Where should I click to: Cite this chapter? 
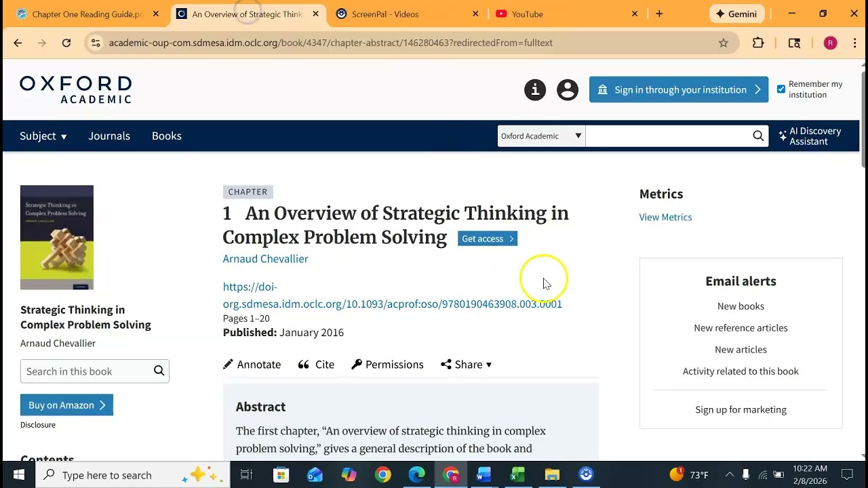click(x=316, y=364)
